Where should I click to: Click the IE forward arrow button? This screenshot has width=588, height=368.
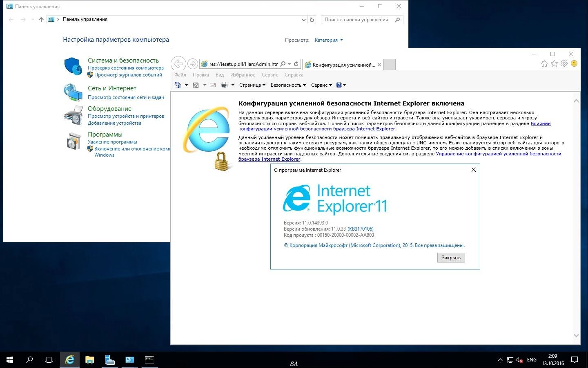[192, 64]
